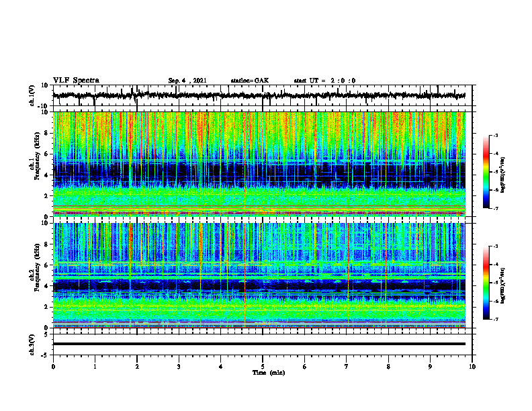The width and height of the screenshot is (532, 411).
Task: Click the "-3" label on ch.1 color scale
Action: click(496, 135)
